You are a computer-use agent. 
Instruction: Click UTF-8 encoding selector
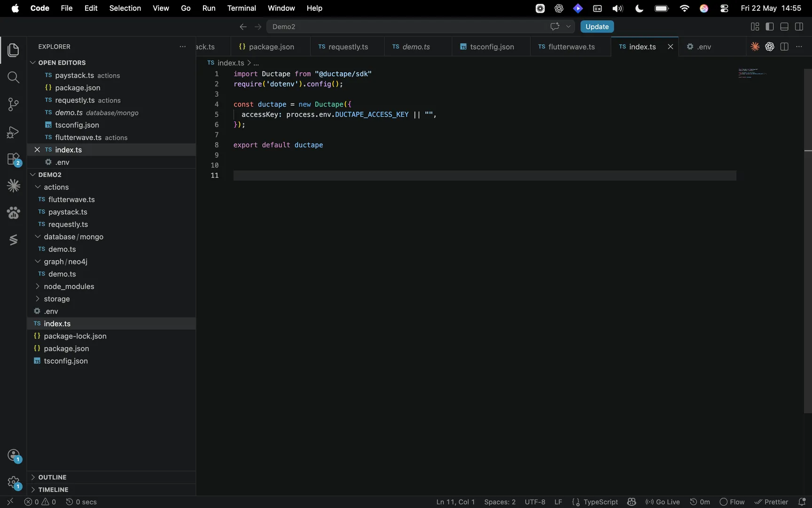(x=535, y=502)
